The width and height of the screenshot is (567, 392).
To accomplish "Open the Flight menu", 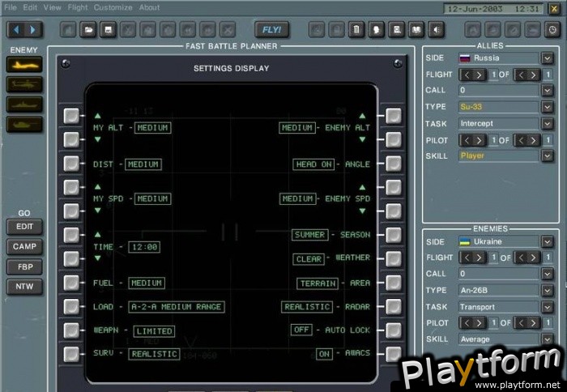I will click(x=78, y=7).
